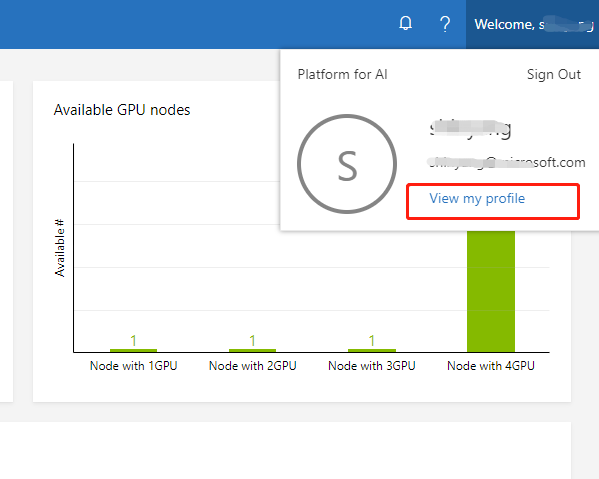The width and height of the screenshot is (599, 479).
Task: Open the notifications bell icon
Action: pos(405,23)
